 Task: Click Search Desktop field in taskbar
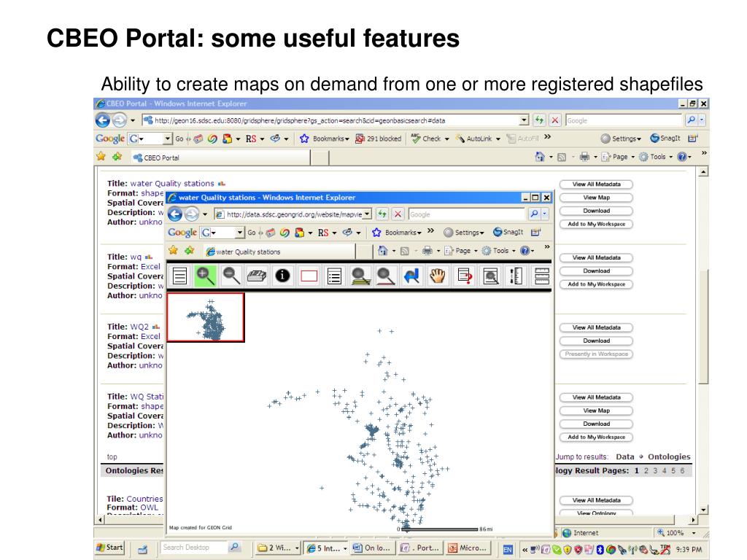(194, 548)
